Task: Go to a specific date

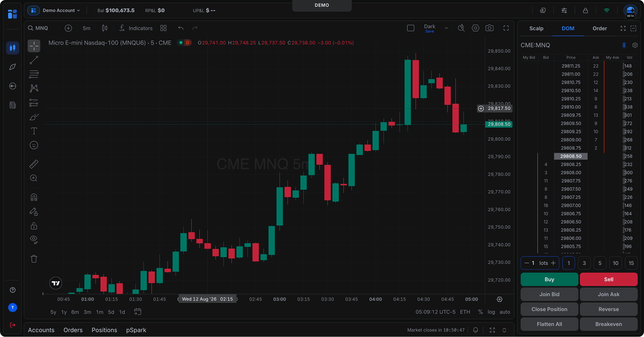Action: [x=138, y=312]
